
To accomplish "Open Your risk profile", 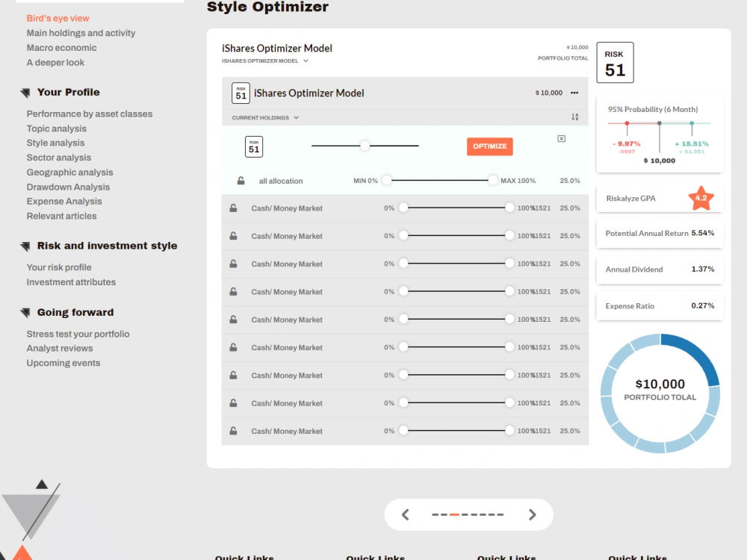I will 58,267.
